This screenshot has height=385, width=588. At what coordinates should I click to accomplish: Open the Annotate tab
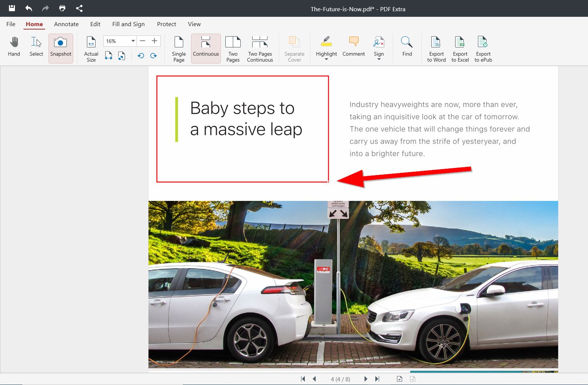[x=66, y=24]
